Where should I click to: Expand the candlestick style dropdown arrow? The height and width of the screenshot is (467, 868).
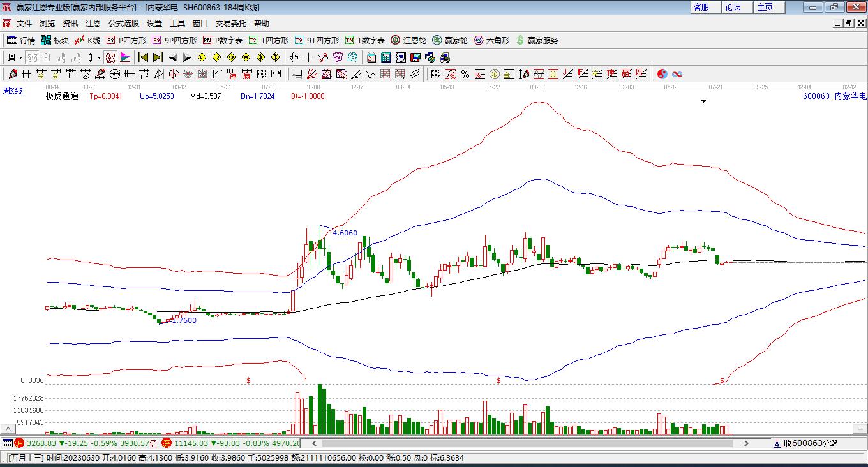pos(99,57)
